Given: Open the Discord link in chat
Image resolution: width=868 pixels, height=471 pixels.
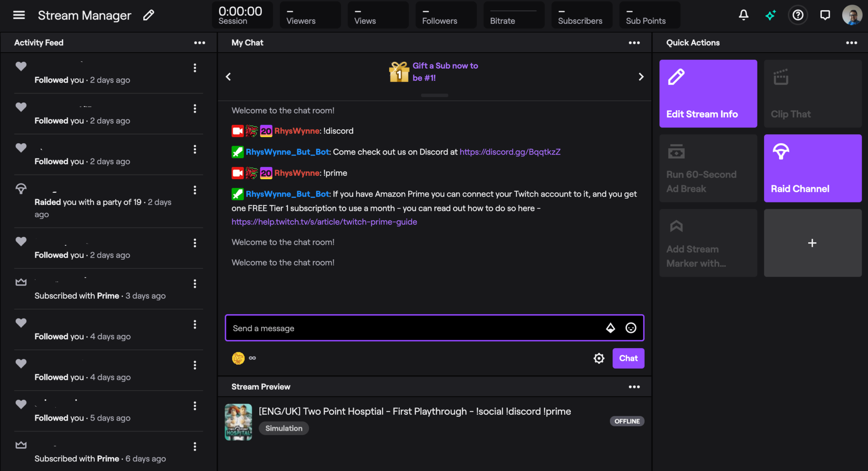Looking at the screenshot, I should 510,152.
